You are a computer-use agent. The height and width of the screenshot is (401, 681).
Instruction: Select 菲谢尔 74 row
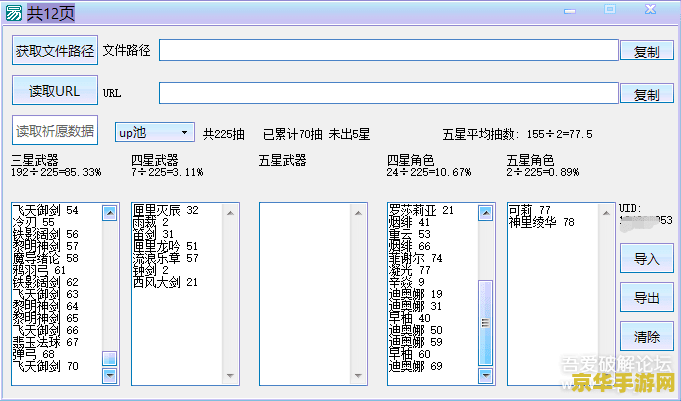pos(416,258)
